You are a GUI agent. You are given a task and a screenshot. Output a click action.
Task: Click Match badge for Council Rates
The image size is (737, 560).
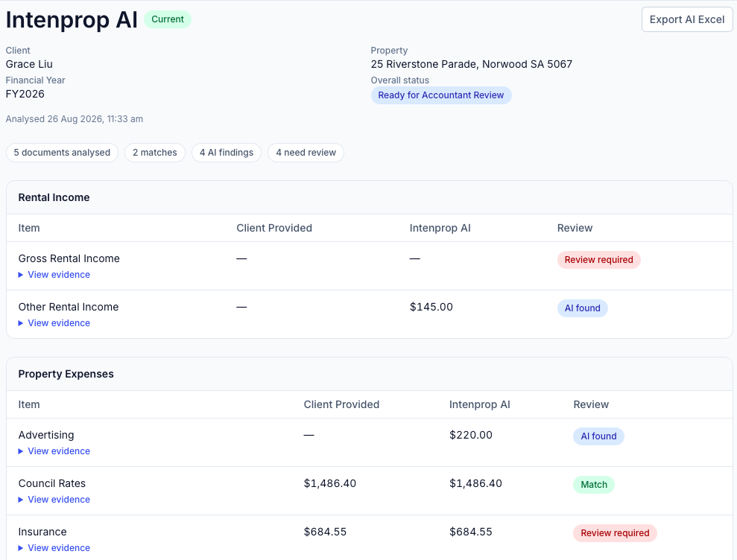(x=594, y=485)
